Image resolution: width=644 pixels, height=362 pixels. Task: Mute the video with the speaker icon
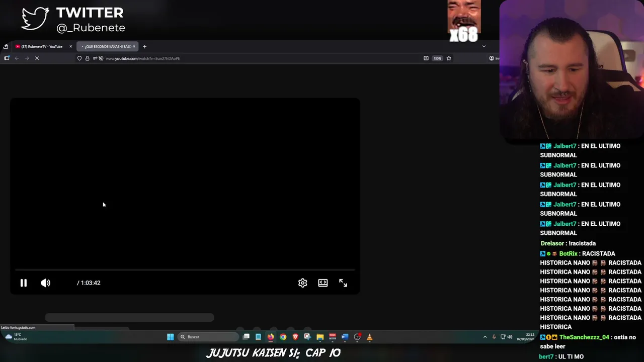click(x=45, y=283)
